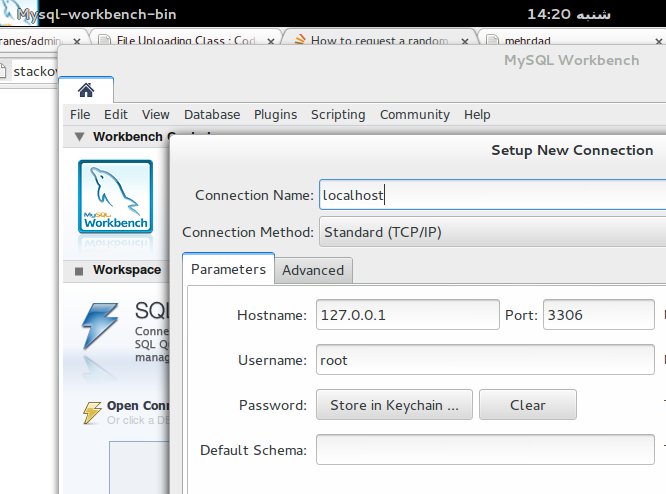This screenshot has height=494, width=666.
Task: Open the File menu
Action: click(x=80, y=115)
